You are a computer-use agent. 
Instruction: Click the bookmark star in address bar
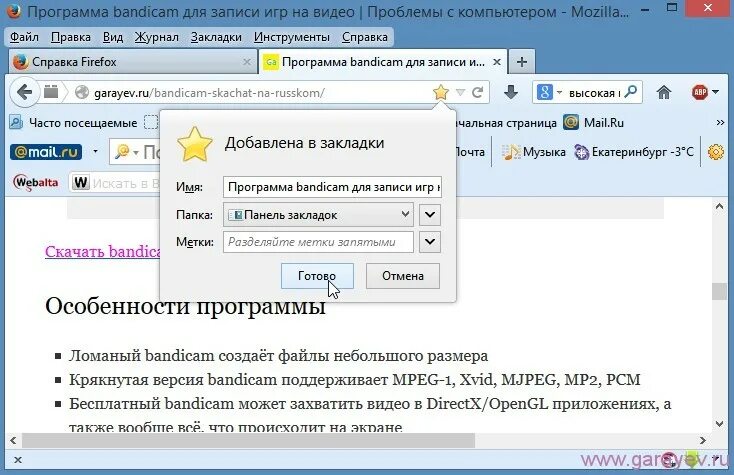click(440, 92)
